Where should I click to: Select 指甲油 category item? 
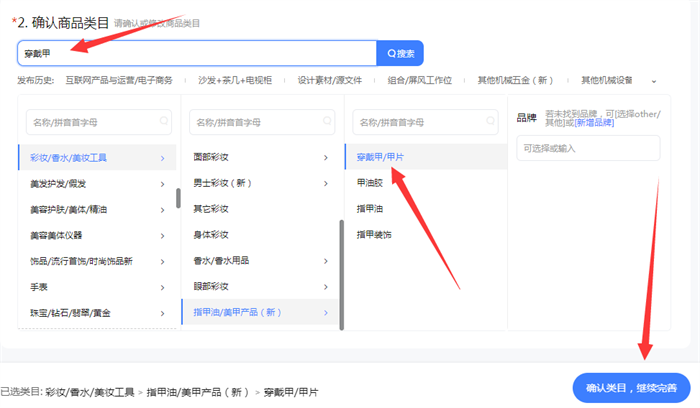pyautogui.click(x=369, y=209)
